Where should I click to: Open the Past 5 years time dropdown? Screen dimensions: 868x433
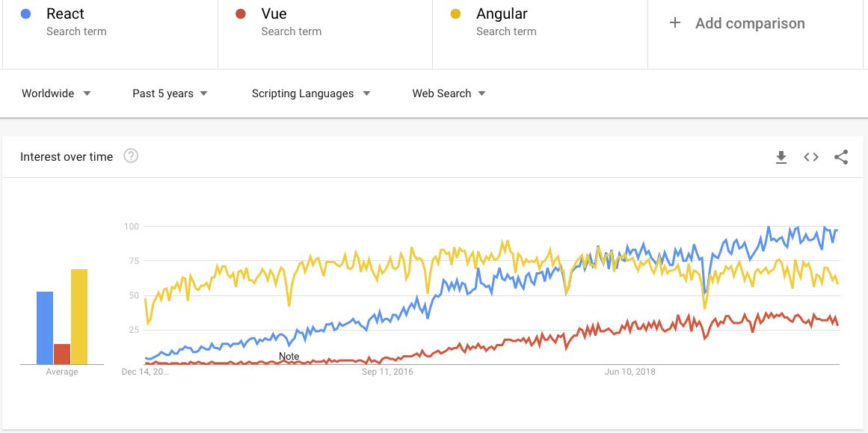pos(170,93)
